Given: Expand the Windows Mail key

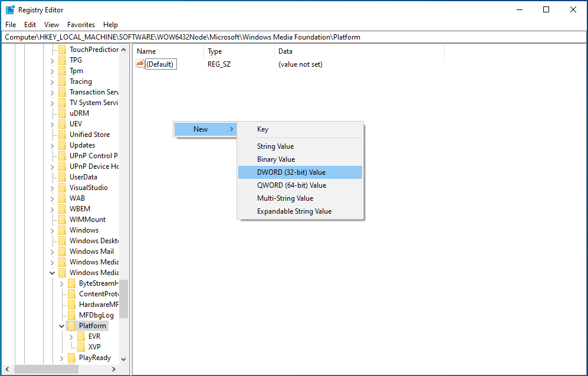Looking at the screenshot, I should click(x=52, y=252).
